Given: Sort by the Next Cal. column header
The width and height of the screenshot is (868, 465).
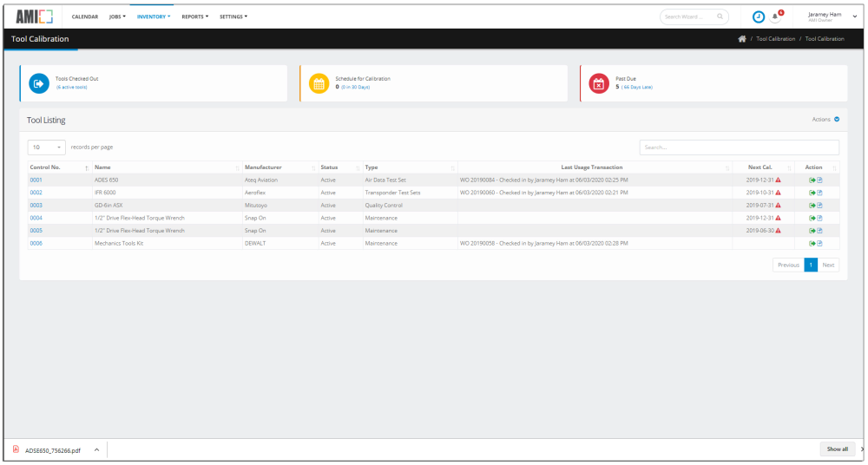Looking at the screenshot, I should 763,167.
